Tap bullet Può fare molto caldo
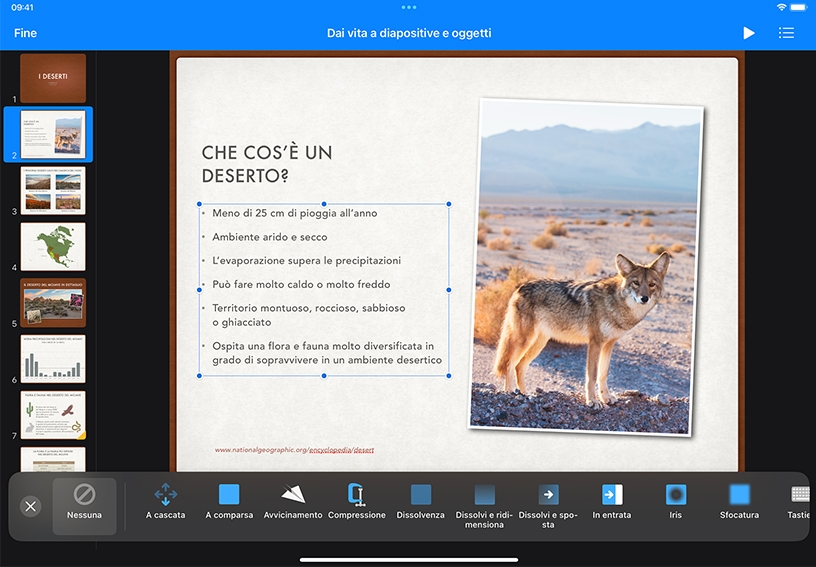816x567 pixels. [x=301, y=285]
